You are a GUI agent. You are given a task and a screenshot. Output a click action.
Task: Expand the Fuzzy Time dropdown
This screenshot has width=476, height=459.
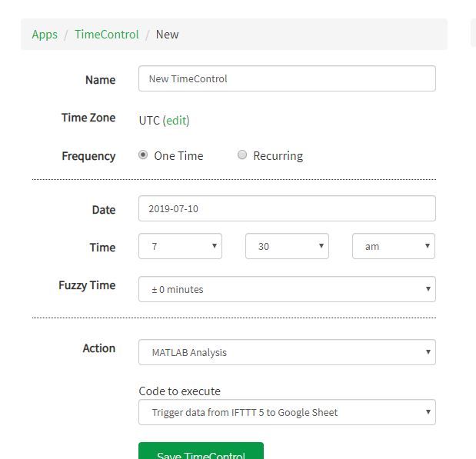pyautogui.click(x=287, y=289)
